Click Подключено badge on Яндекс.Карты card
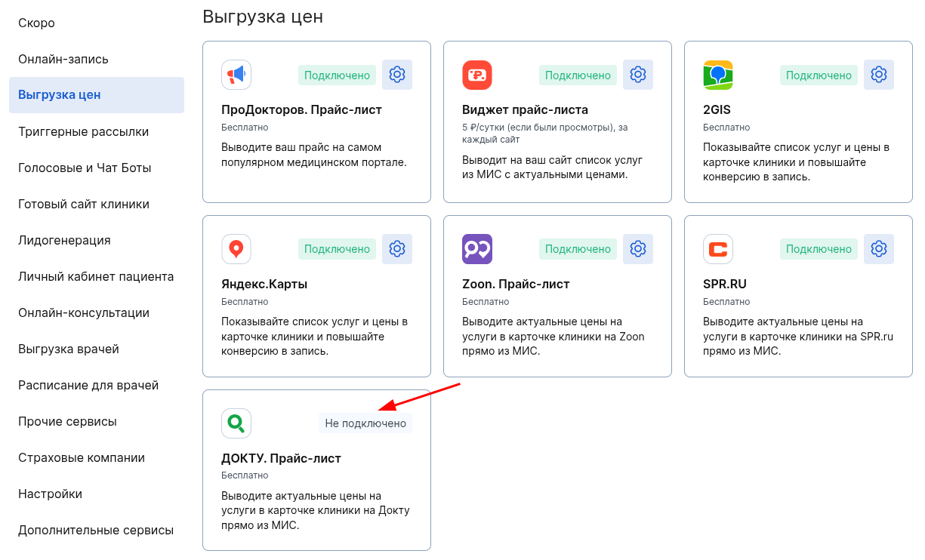 (338, 249)
